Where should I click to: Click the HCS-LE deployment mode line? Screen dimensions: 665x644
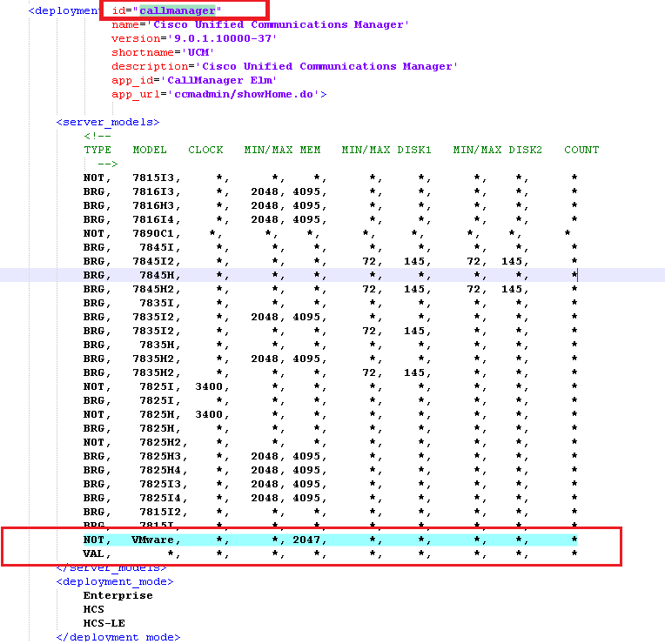tap(104, 624)
